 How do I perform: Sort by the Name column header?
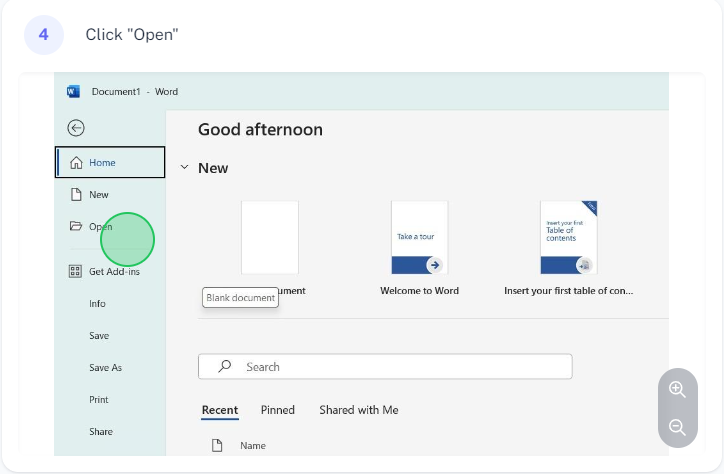[253, 445]
